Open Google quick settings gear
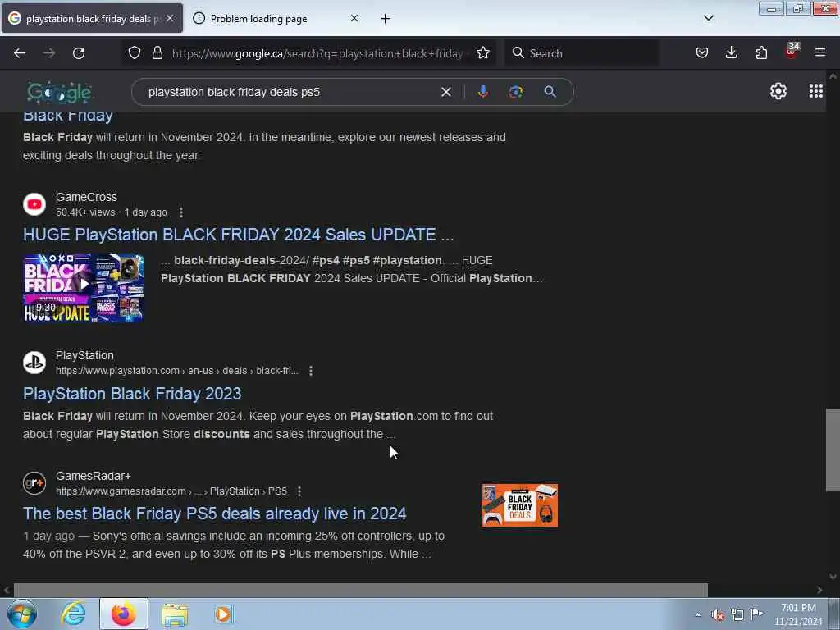This screenshot has height=630, width=840. (x=778, y=92)
